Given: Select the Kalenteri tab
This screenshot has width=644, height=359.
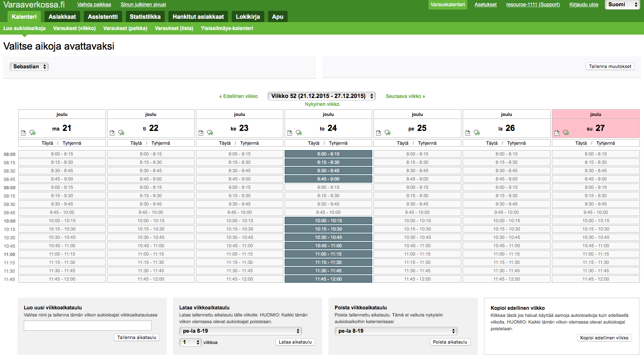Looking at the screenshot, I should [24, 17].
